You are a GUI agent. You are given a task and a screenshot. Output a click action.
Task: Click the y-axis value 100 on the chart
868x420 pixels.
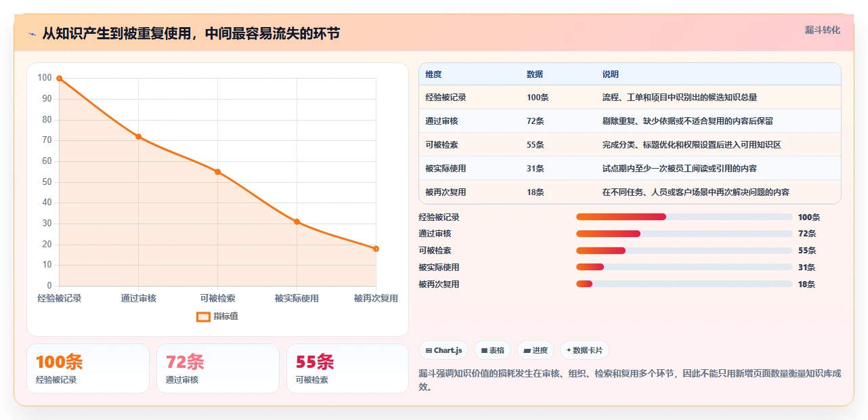coord(45,78)
